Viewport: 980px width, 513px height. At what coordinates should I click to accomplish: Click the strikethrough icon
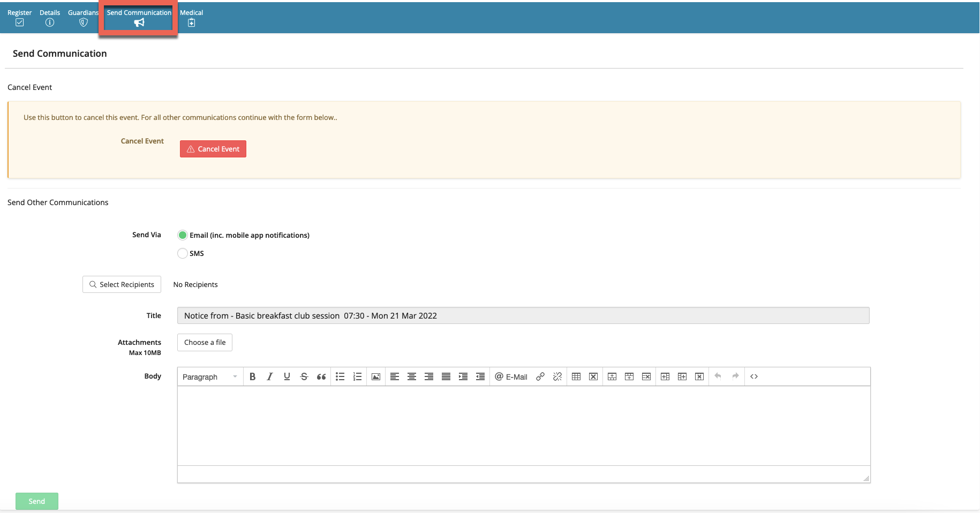304,376
